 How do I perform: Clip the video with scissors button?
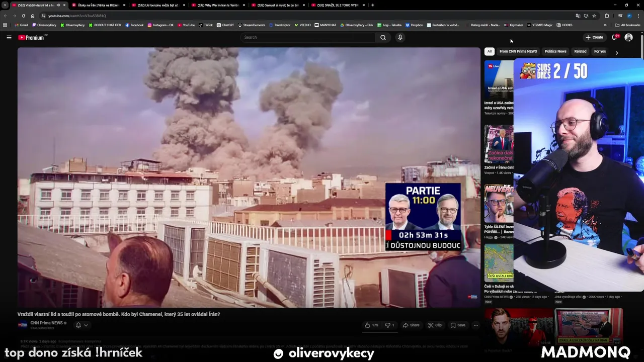[x=435, y=325]
